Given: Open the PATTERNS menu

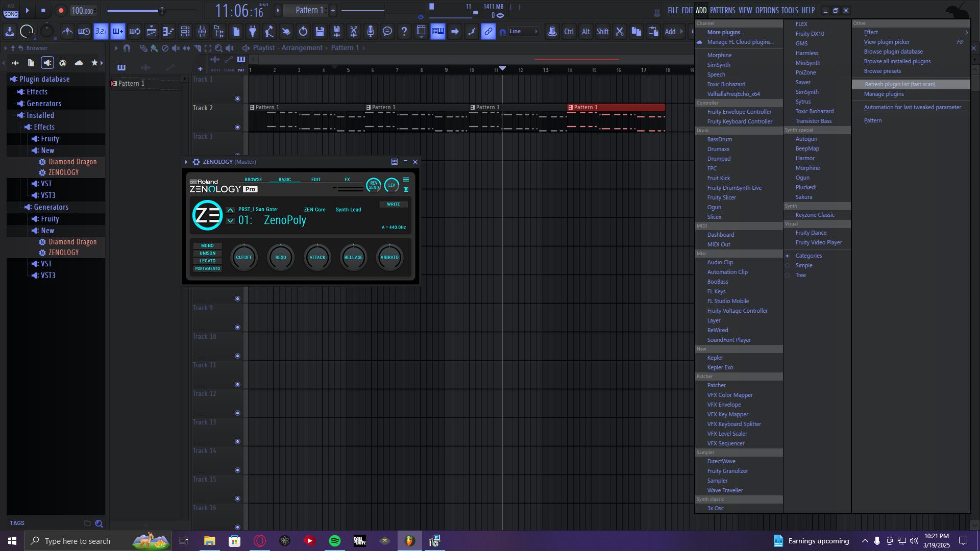Looking at the screenshot, I should [x=722, y=10].
